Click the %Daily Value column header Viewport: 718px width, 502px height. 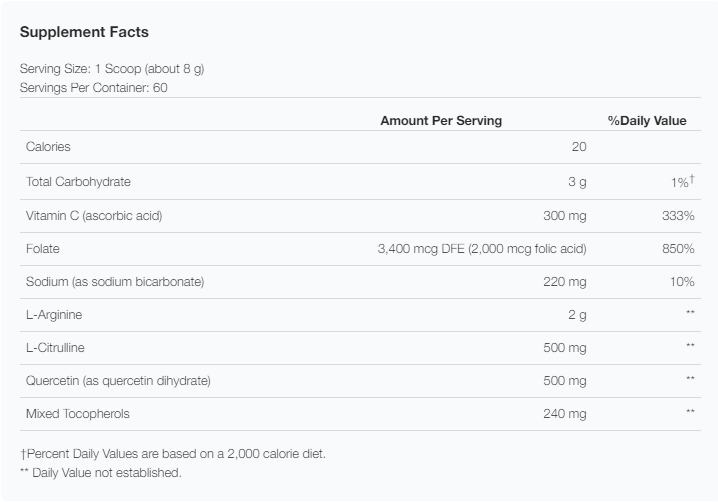(x=647, y=120)
